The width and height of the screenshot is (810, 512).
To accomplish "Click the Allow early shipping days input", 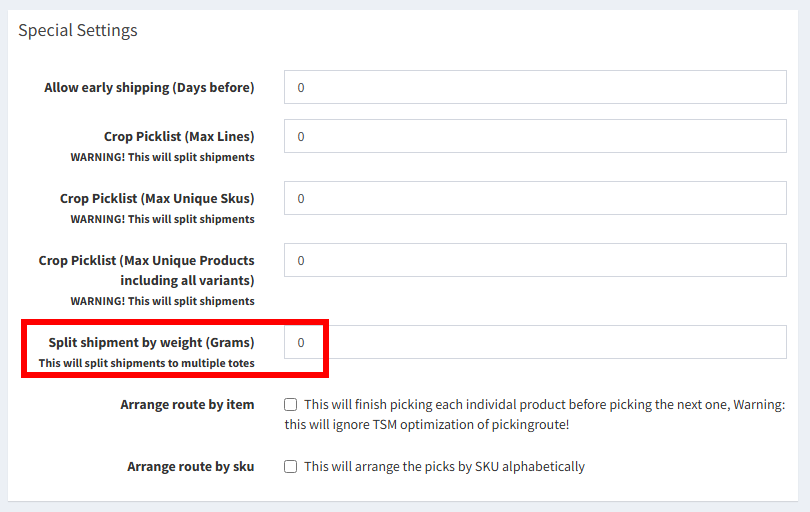I will click(x=535, y=87).
